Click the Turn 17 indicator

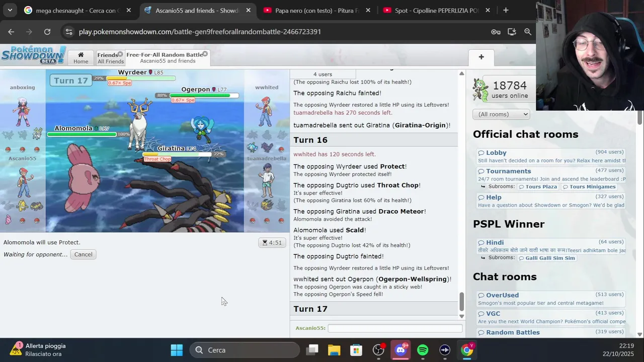[x=70, y=80]
